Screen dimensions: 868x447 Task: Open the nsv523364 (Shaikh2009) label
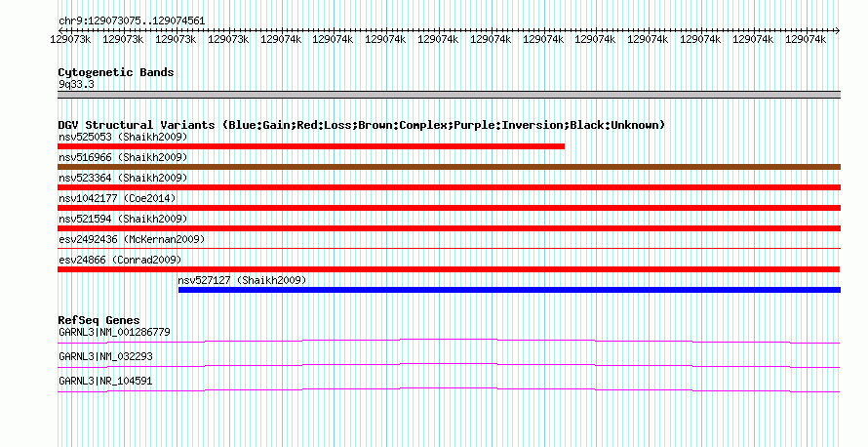(123, 178)
